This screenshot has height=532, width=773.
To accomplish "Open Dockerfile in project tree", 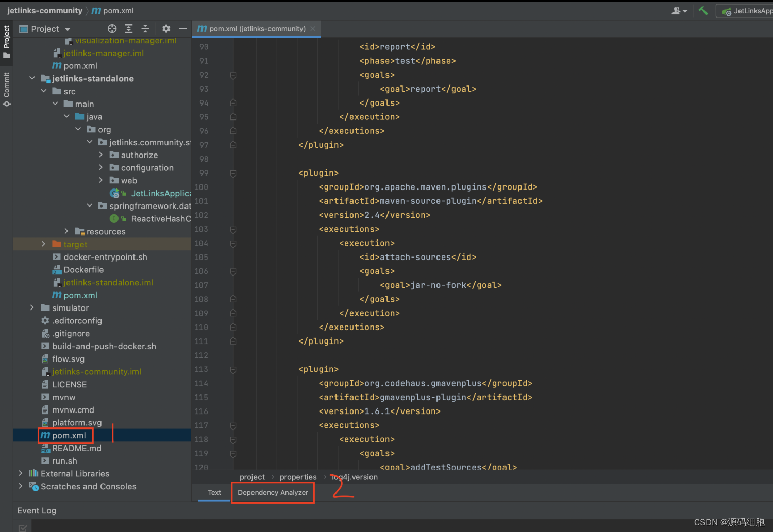I will [x=78, y=270].
